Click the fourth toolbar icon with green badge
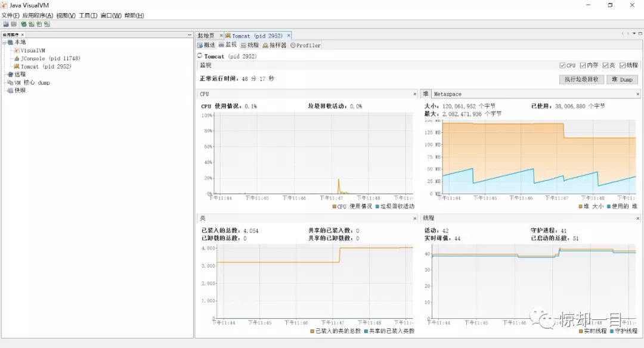The width and height of the screenshot is (644, 348). (32, 24)
